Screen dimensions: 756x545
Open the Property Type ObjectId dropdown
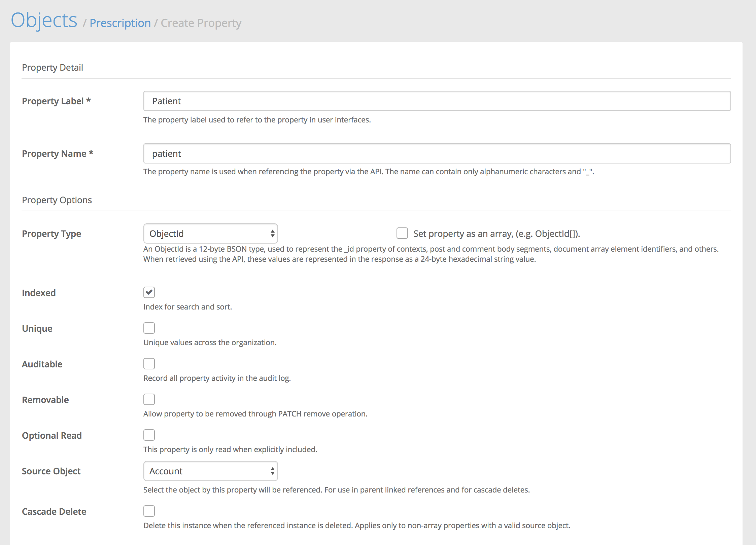210,233
